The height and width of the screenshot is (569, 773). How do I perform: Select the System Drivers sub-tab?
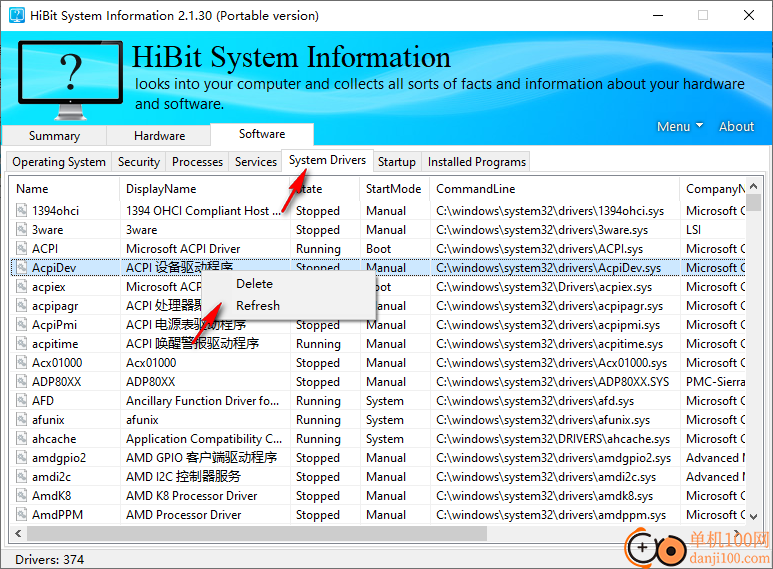[327, 160]
